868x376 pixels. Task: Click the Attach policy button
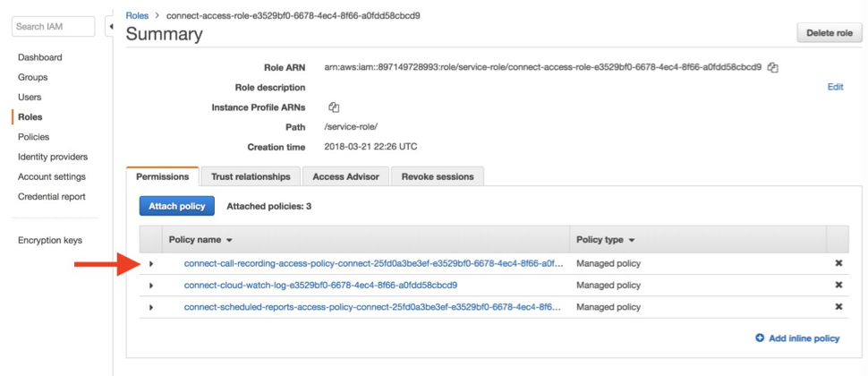coord(177,206)
